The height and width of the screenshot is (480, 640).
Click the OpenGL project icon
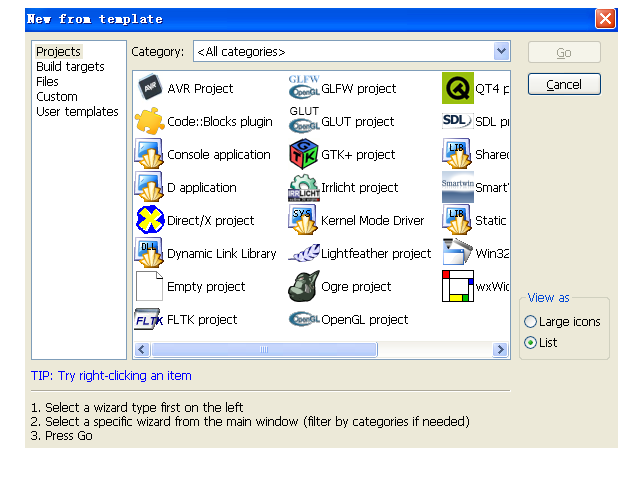coord(304,319)
